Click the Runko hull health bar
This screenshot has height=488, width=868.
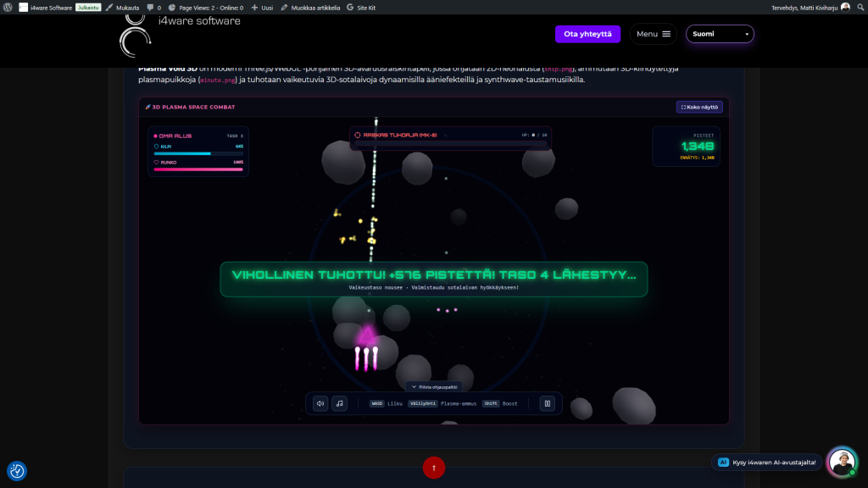198,169
